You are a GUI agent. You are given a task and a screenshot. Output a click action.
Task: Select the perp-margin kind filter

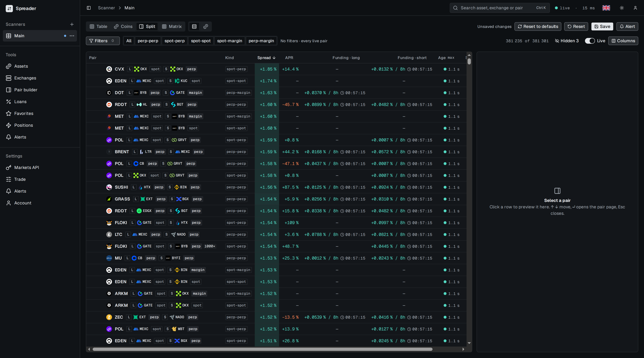pos(261,41)
